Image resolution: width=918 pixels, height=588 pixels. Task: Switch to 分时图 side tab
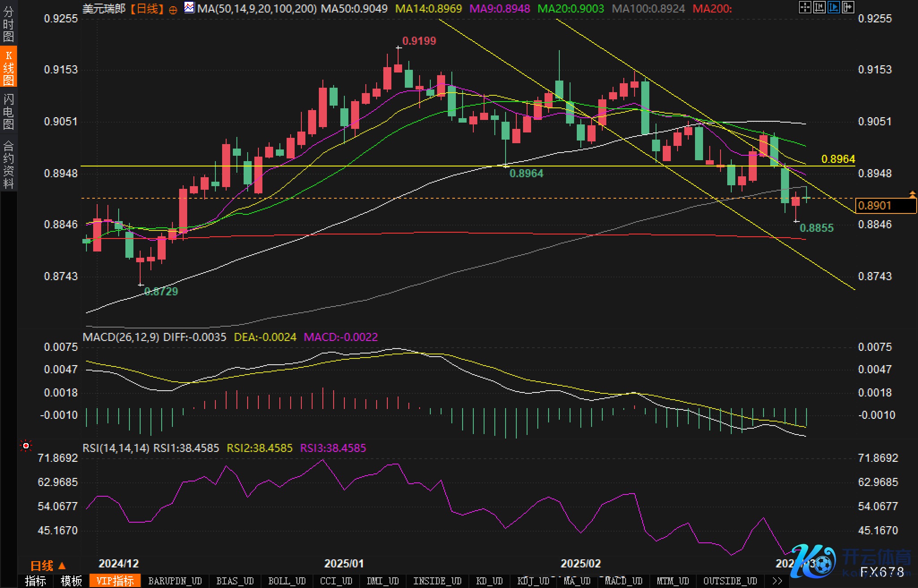[x=9, y=24]
